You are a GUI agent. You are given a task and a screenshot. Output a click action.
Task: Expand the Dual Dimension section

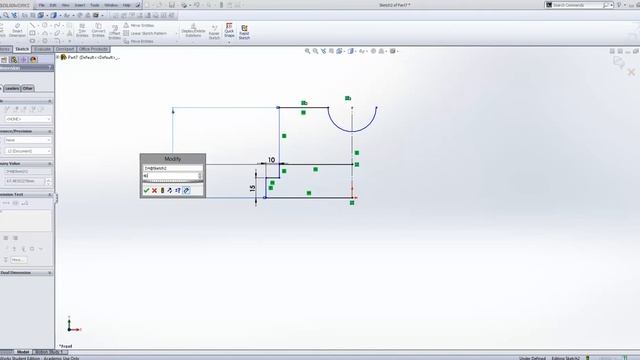[50, 273]
